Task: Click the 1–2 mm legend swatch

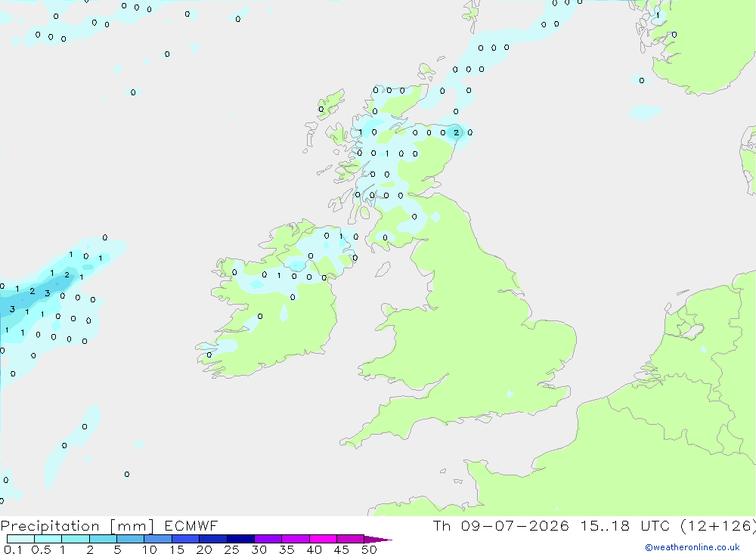Action: pos(76,539)
